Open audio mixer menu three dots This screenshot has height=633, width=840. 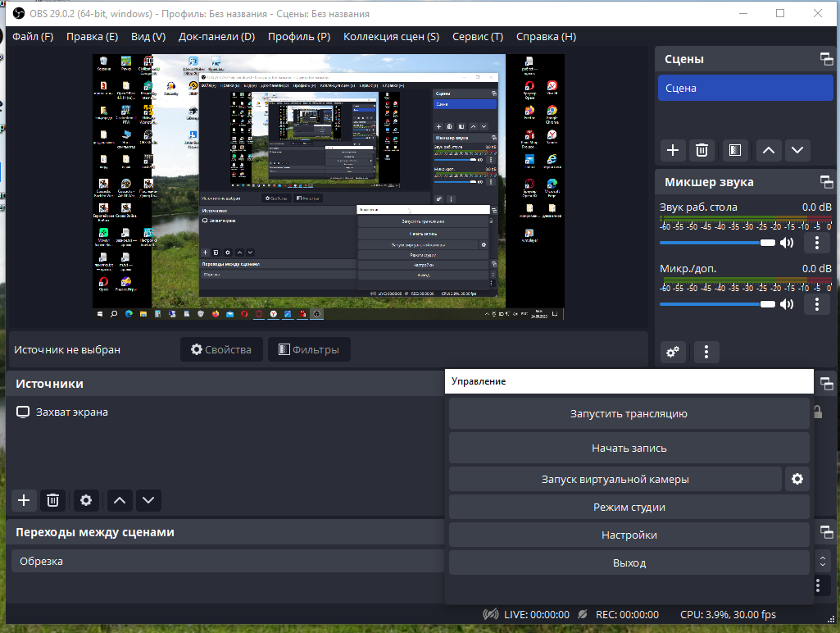706,352
